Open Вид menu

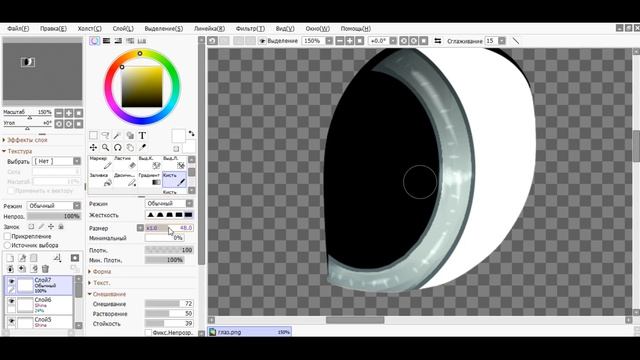pos(285,29)
